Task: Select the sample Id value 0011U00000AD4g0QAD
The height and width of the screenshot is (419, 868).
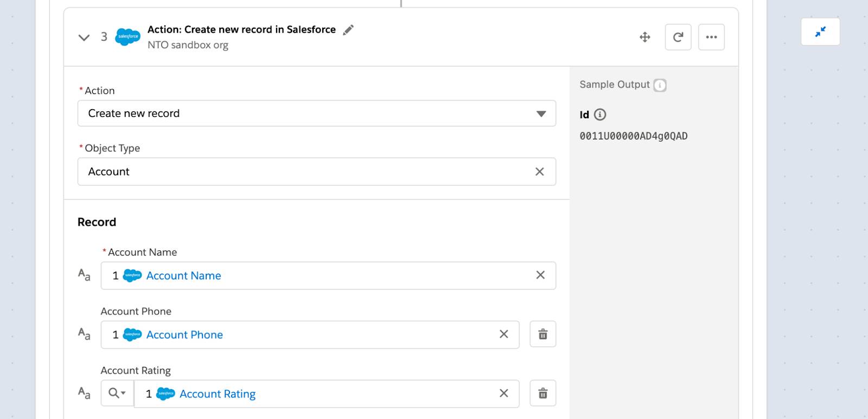Action: (633, 136)
